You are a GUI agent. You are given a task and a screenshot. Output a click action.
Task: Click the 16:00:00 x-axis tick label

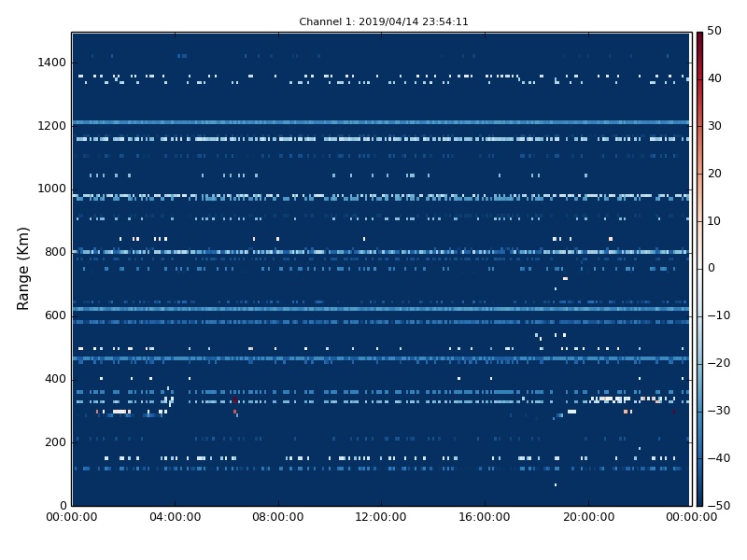click(485, 517)
